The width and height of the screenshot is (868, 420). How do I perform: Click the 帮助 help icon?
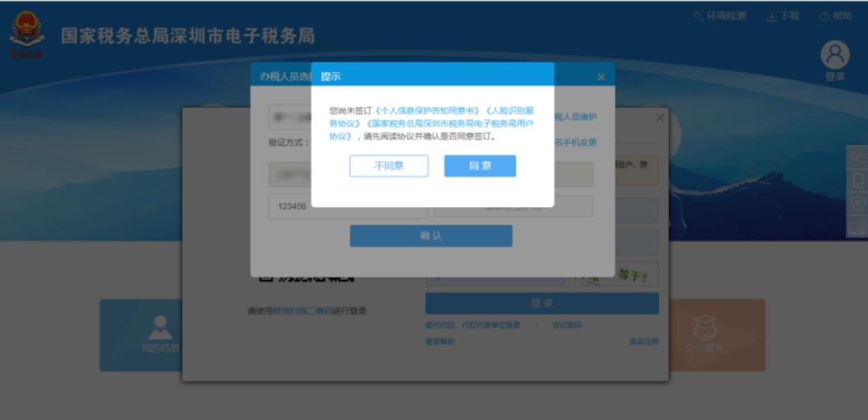click(824, 16)
